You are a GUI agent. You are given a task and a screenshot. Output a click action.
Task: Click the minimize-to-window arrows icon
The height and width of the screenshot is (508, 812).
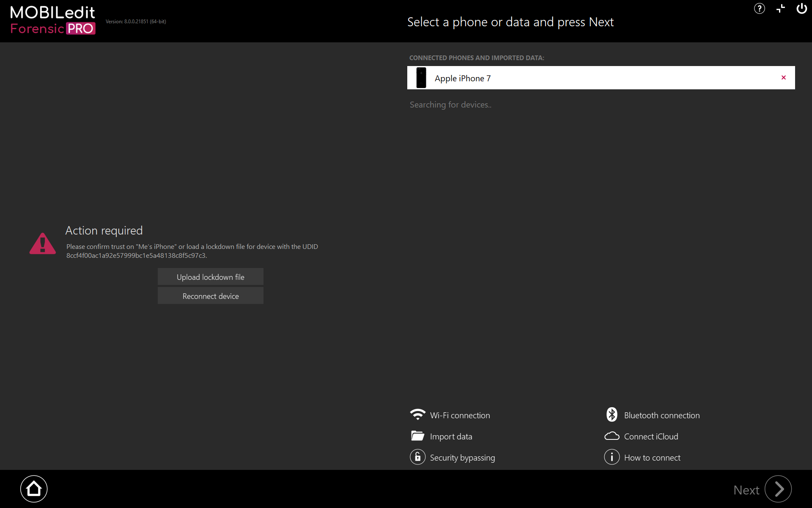click(x=781, y=8)
